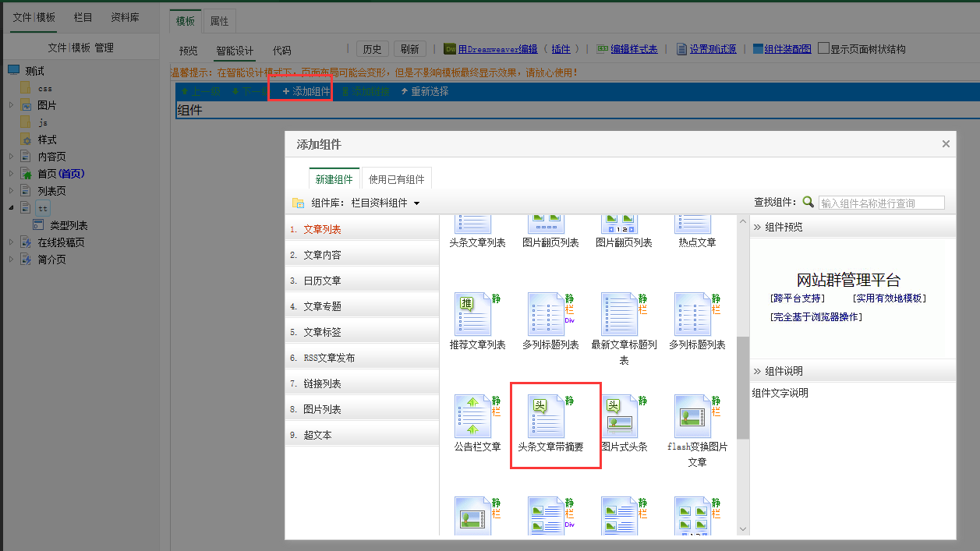Click the component name search field
This screenshot has height=551, width=980.
point(881,203)
